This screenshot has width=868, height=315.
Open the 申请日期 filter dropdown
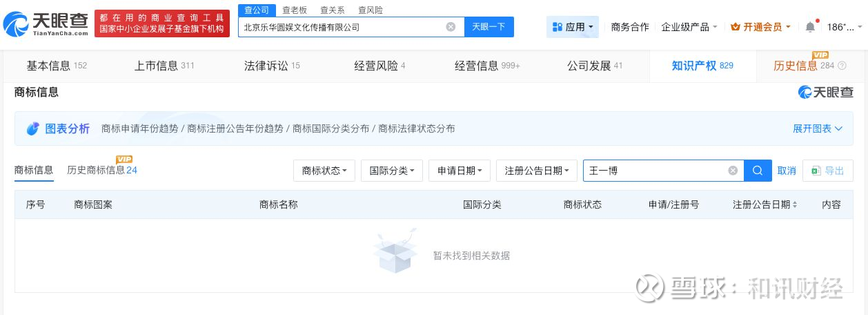[x=460, y=171]
